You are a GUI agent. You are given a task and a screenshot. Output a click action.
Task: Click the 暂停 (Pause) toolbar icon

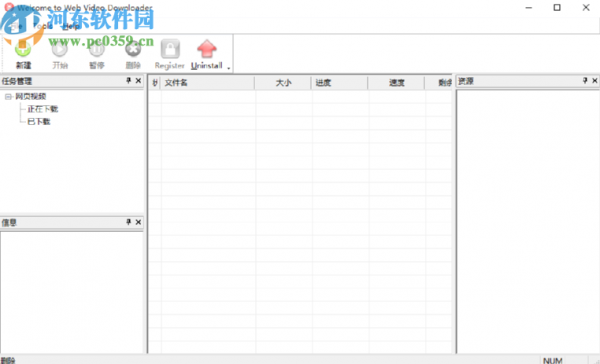point(96,49)
